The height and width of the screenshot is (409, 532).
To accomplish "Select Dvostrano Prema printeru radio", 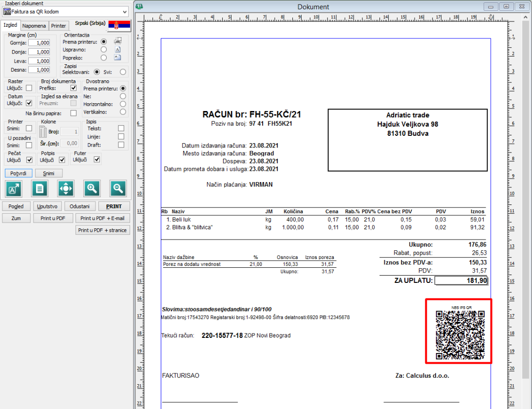I will [123, 88].
